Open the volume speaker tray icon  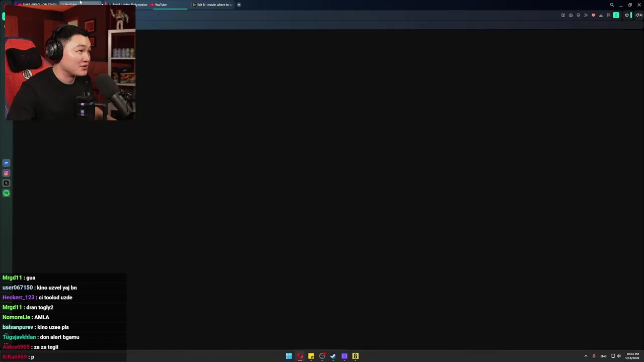click(x=619, y=356)
